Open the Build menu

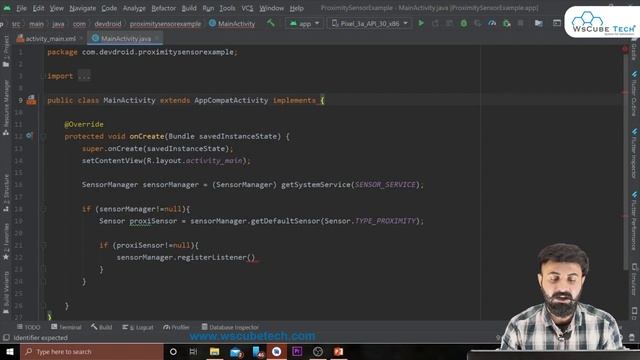click(189, 8)
